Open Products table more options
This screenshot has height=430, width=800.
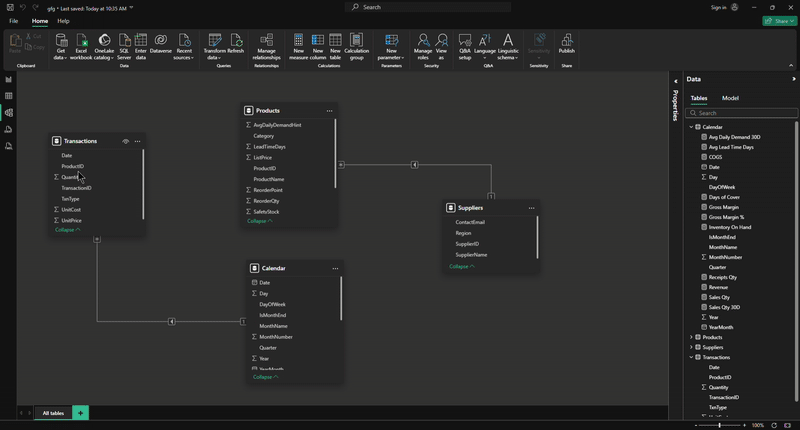click(330, 111)
